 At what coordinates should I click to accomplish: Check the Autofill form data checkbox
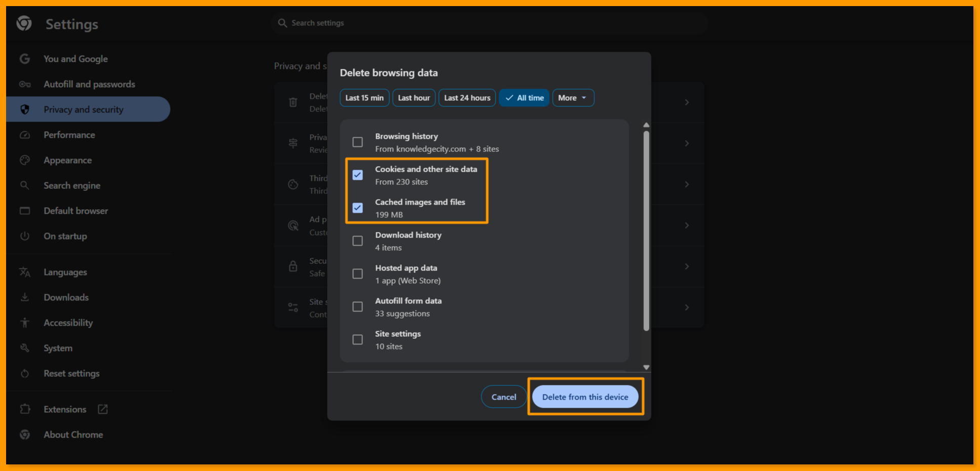coord(357,306)
